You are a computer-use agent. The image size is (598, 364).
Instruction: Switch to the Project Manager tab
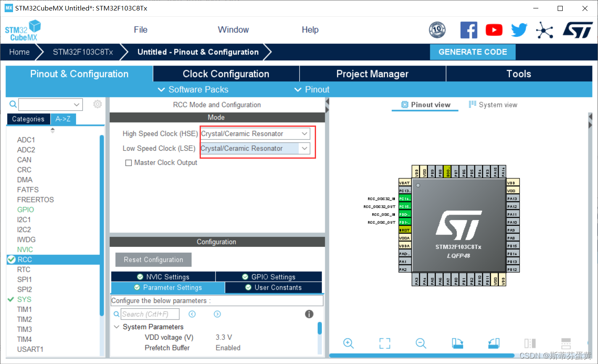tap(372, 74)
